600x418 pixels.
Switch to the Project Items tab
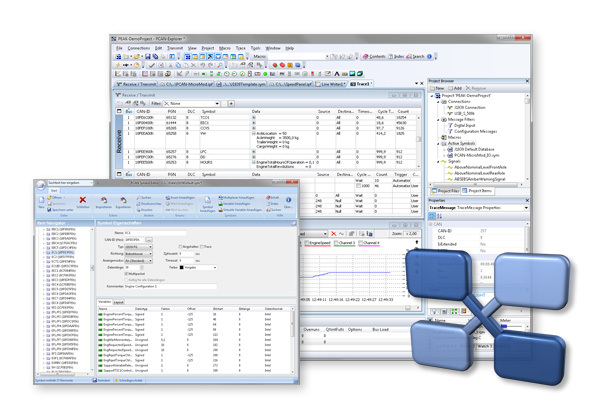click(478, 191)
